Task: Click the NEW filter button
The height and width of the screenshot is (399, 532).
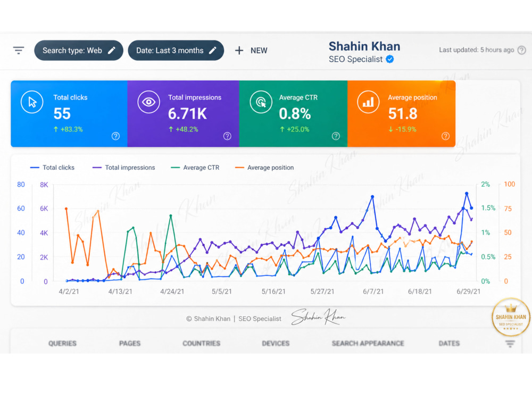Action: pos(252,51)
